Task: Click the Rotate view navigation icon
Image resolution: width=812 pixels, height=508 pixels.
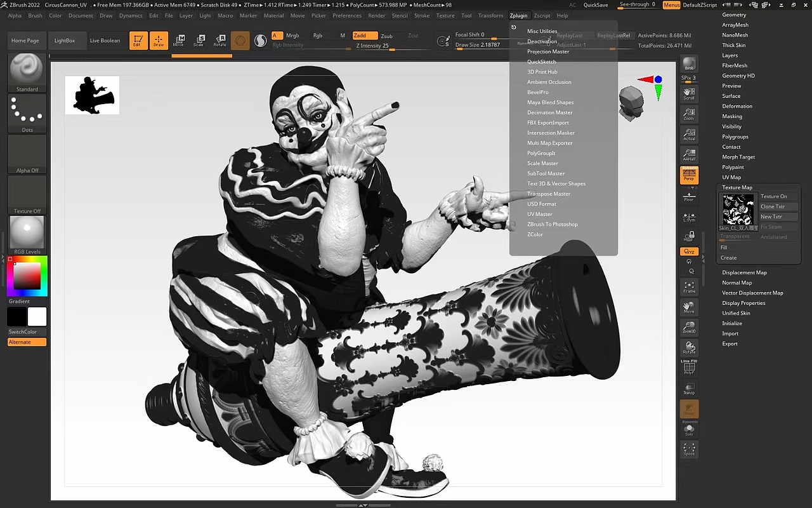Action: [689, 348]
